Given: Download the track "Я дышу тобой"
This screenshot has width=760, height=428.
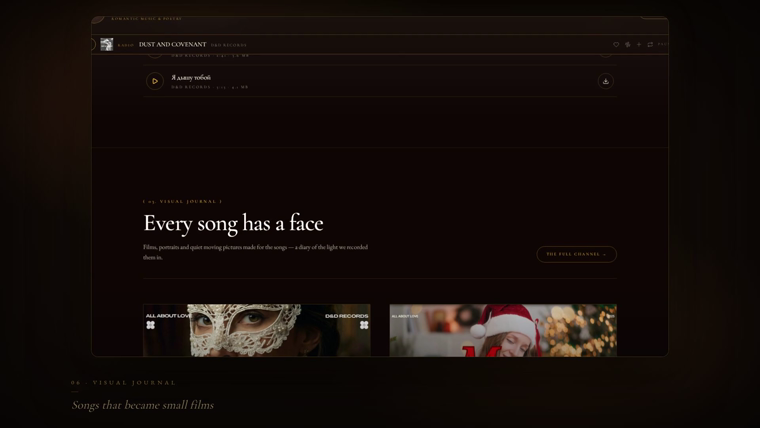Looking at the screenshot, I should (605, 81).
